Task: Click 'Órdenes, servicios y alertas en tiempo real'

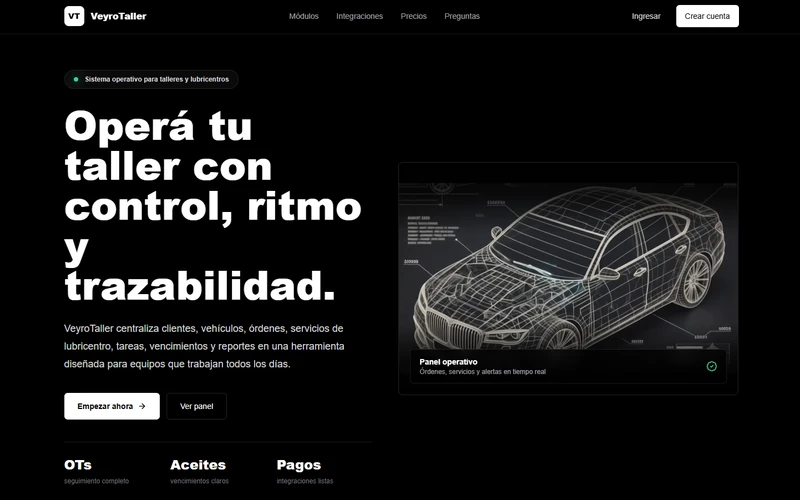Action: point(483,372)
